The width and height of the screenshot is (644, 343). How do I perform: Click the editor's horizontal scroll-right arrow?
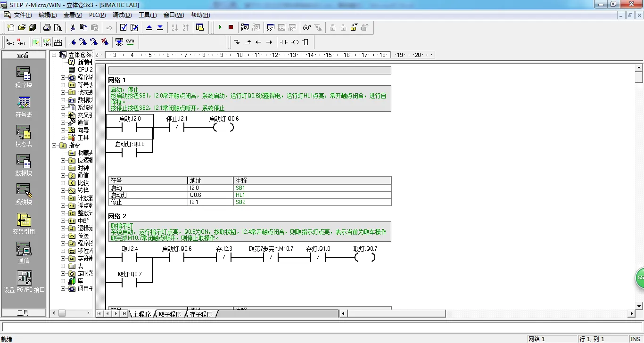(632, 314)
